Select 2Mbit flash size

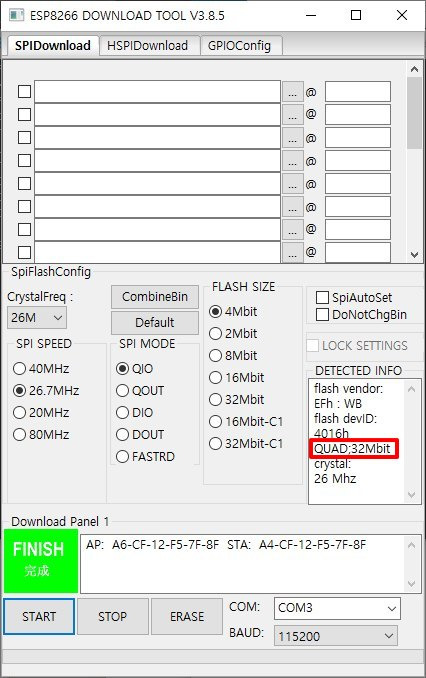[x=233, y=333]
